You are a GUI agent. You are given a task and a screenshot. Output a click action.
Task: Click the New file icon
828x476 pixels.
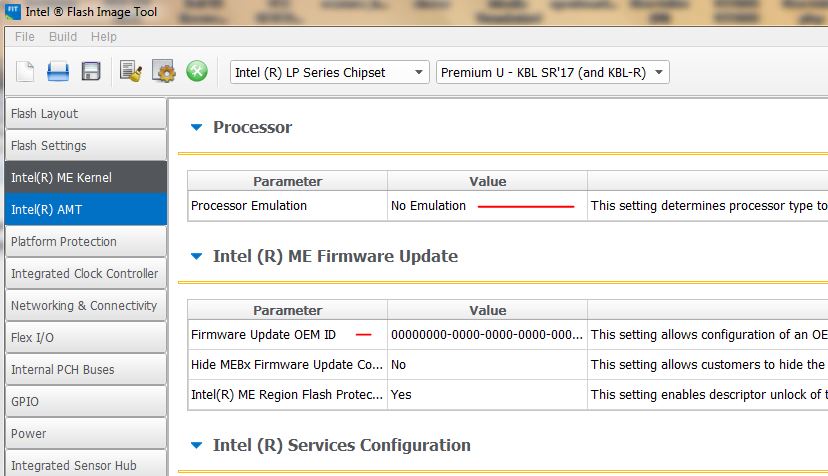point(25,72)
